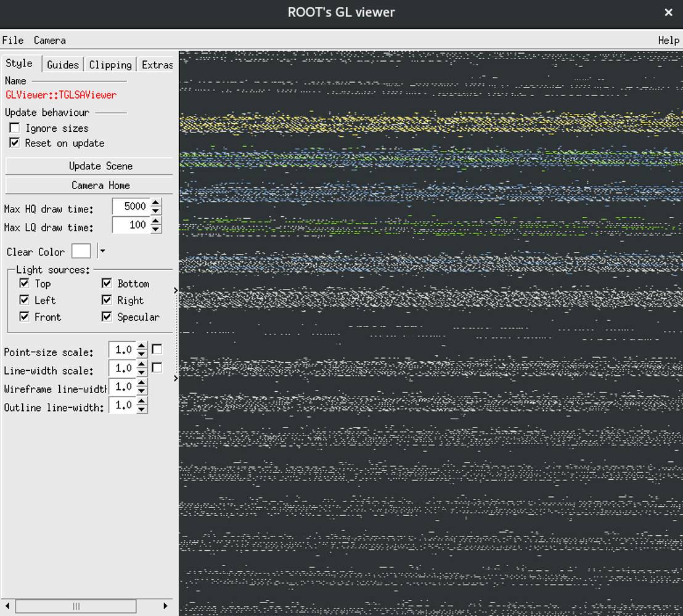
Task: Click the Camera Home button
Action: coord(88,185)
